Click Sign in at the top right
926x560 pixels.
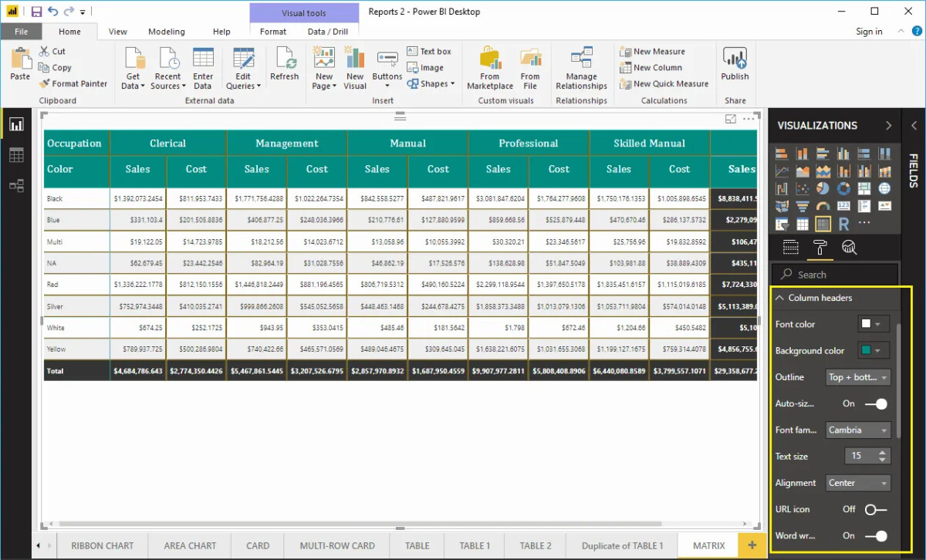pyautogui.click(x=869, y=32)
